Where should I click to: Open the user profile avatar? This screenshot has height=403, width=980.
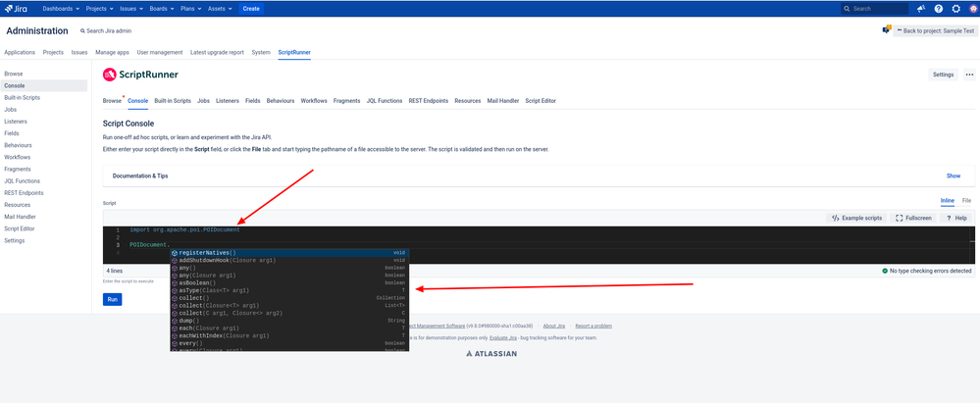click(x=972, y=9)
